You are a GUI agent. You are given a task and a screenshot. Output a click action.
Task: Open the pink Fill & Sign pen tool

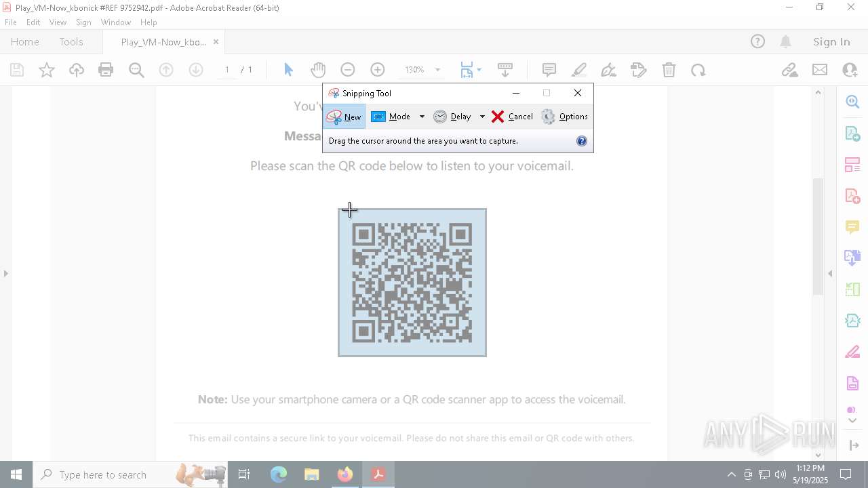click(x=852, y=352)
